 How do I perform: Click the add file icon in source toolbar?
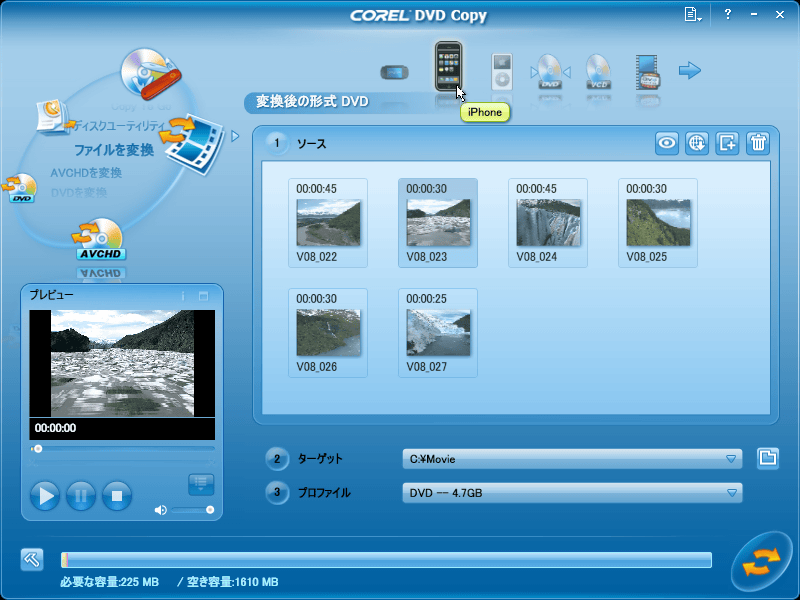(x=727, y=143)
